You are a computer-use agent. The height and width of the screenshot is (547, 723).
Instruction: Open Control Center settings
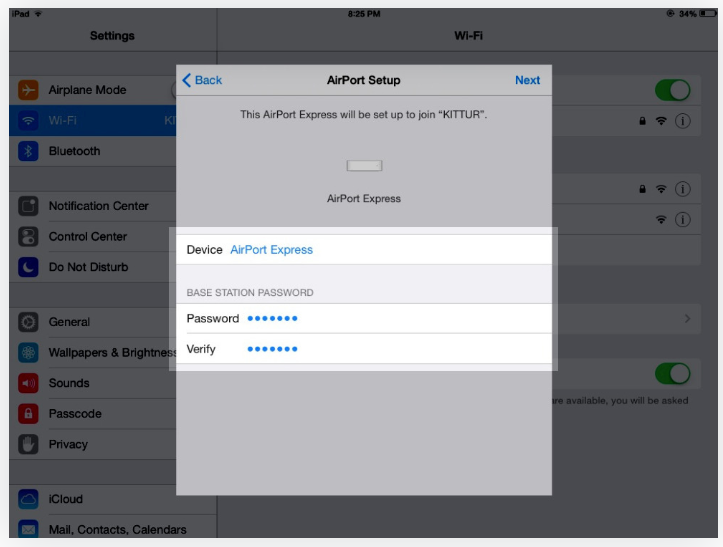(x=93, y=237)
